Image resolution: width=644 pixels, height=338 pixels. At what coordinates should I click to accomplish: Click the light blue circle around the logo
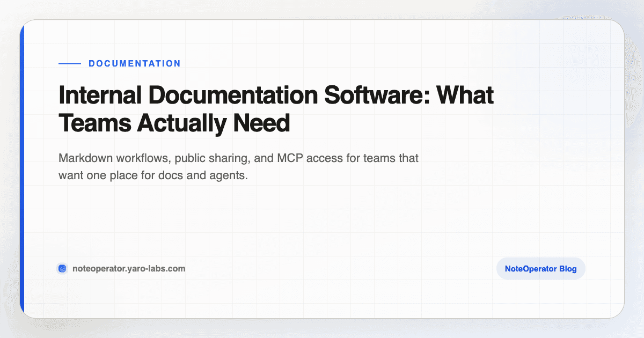[x=62, y=268]
